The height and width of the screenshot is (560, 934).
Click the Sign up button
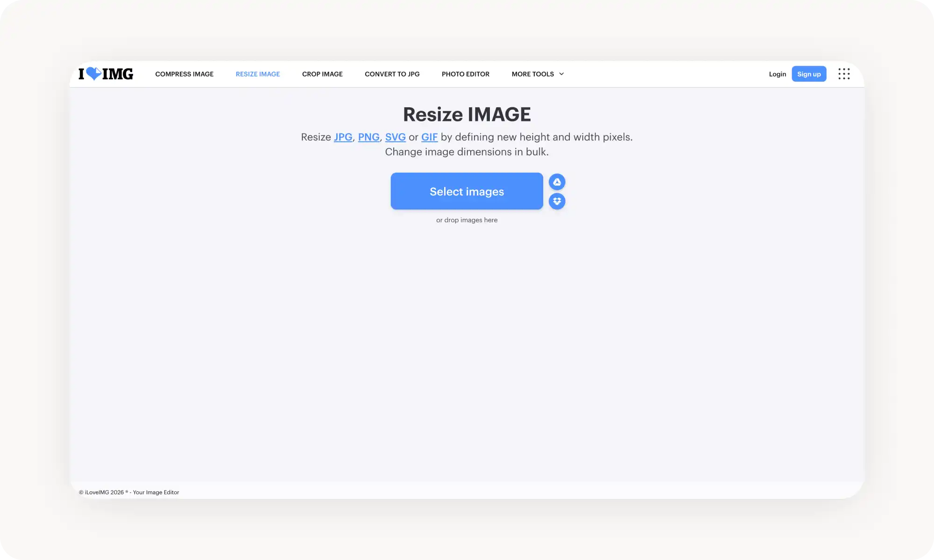coord(809,74)
